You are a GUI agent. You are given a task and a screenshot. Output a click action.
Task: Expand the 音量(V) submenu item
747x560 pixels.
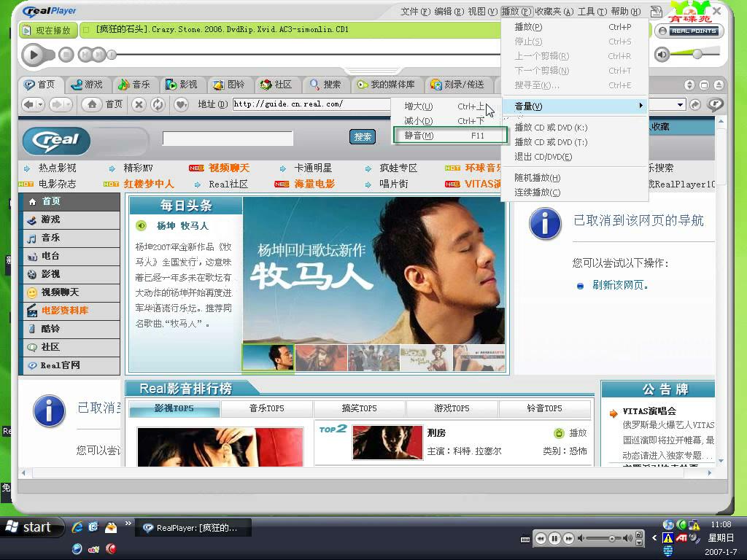(575, 106)
